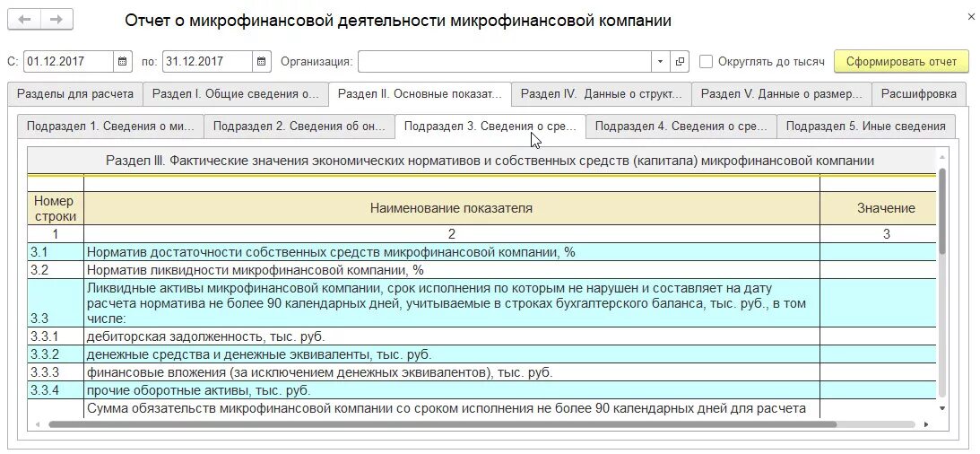Open Подраздел 4. Сведения о сре... subtab
The image size is (980, 454).
tap(681, 126)
